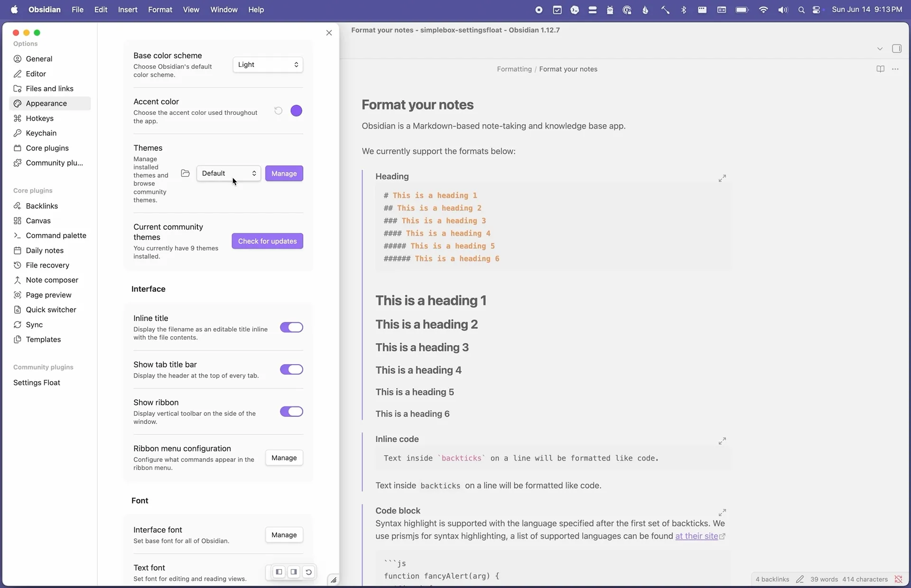Open Page preview settings

[50, 295]
